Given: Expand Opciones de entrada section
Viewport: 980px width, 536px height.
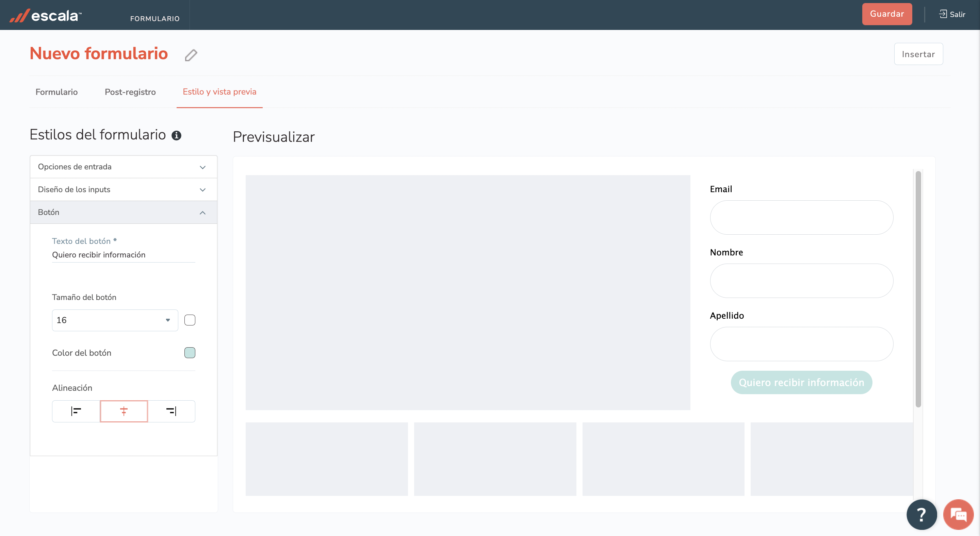Looking at the screenshot, I should point(124,167).
